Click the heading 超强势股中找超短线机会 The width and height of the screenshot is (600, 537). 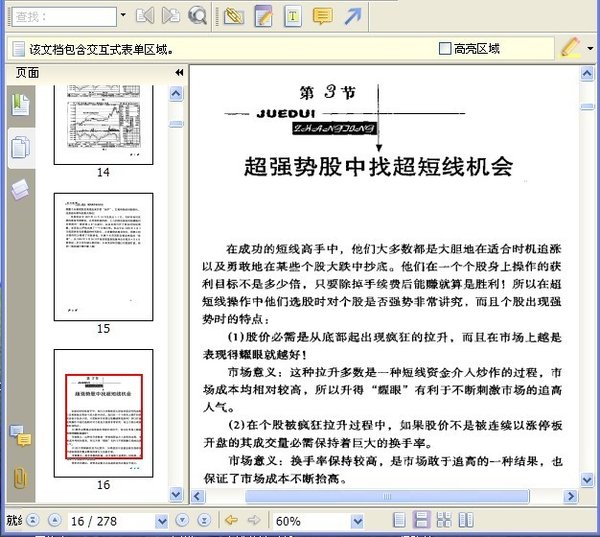[378, 167]
